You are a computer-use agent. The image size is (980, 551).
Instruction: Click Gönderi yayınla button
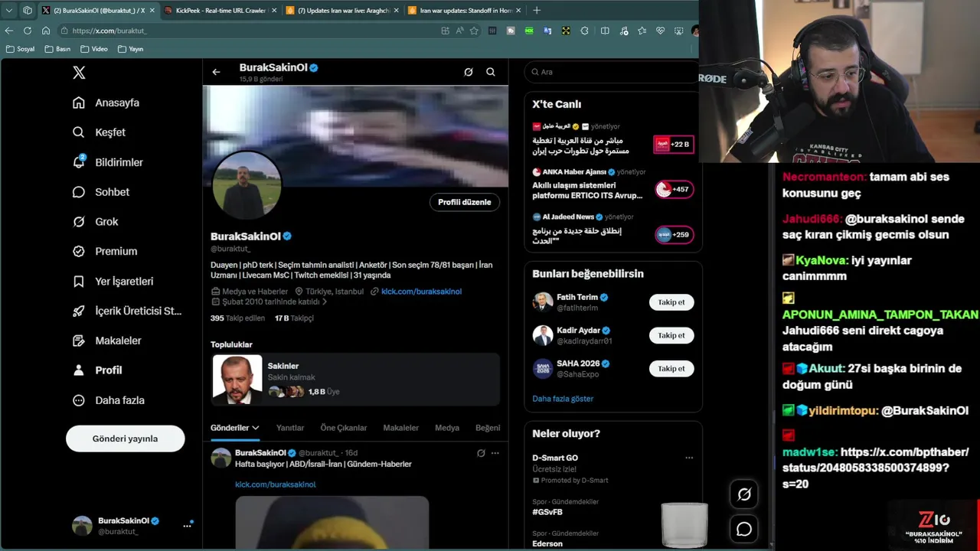tap(125, 439)
